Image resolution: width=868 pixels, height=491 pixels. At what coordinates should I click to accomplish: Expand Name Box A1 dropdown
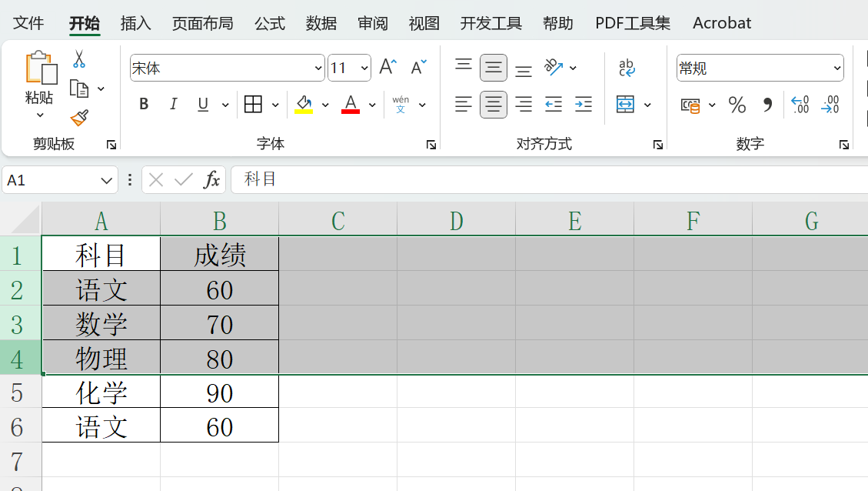pos(106,180)
